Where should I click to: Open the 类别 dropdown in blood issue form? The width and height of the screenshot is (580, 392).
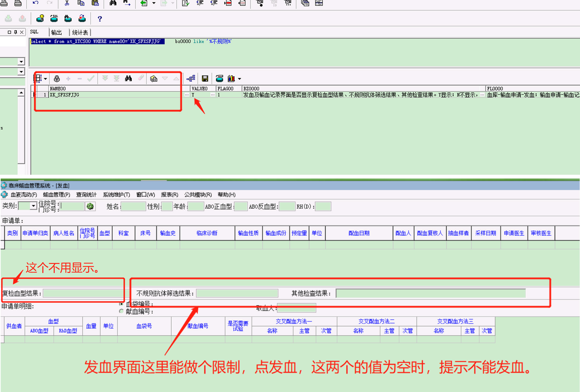click(33, 206)
